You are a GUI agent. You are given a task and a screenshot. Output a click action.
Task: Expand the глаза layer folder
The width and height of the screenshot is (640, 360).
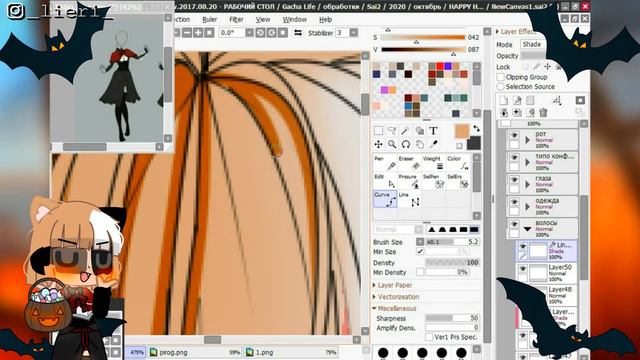pos(527,184)
